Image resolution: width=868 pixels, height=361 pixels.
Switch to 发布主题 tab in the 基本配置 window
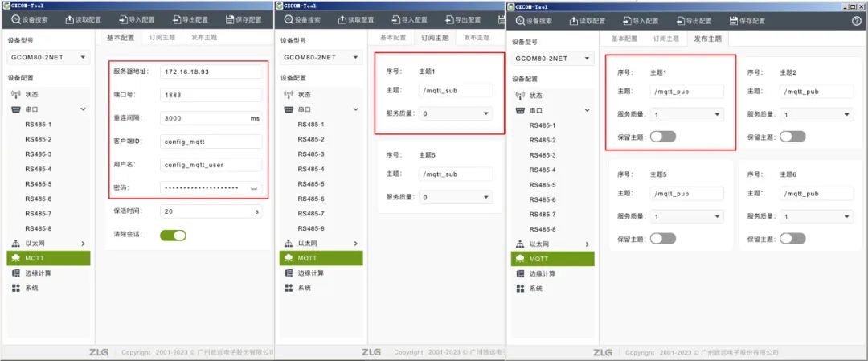pos(204,38)
